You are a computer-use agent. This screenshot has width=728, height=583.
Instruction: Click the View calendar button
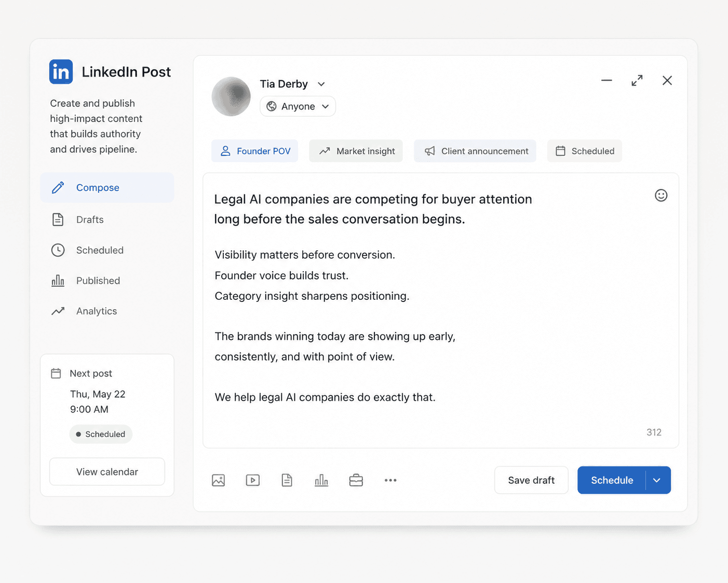[107, 472]
